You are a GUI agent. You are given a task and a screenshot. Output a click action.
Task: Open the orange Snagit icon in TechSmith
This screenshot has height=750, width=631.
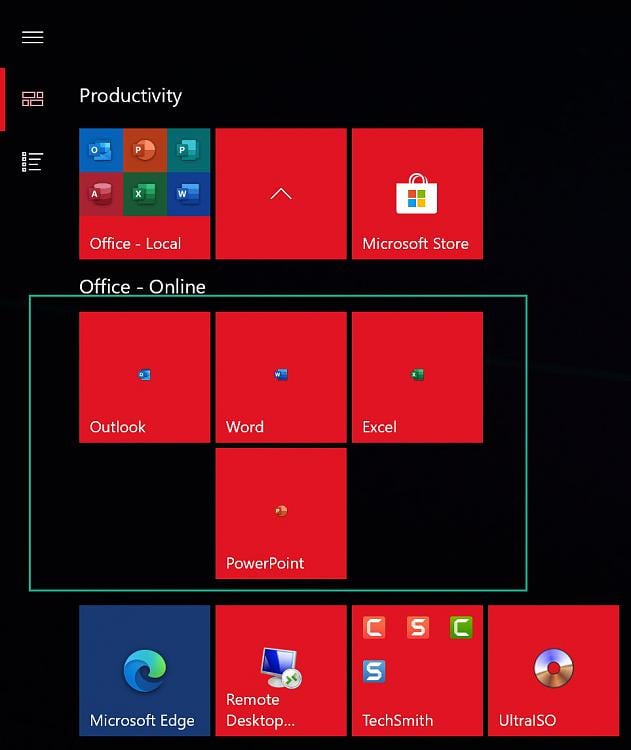(418, 627)
